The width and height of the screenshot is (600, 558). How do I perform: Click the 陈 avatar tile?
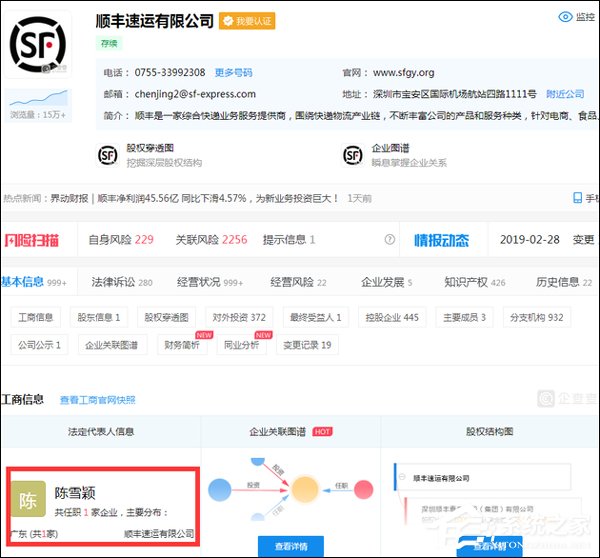(28, 499)
